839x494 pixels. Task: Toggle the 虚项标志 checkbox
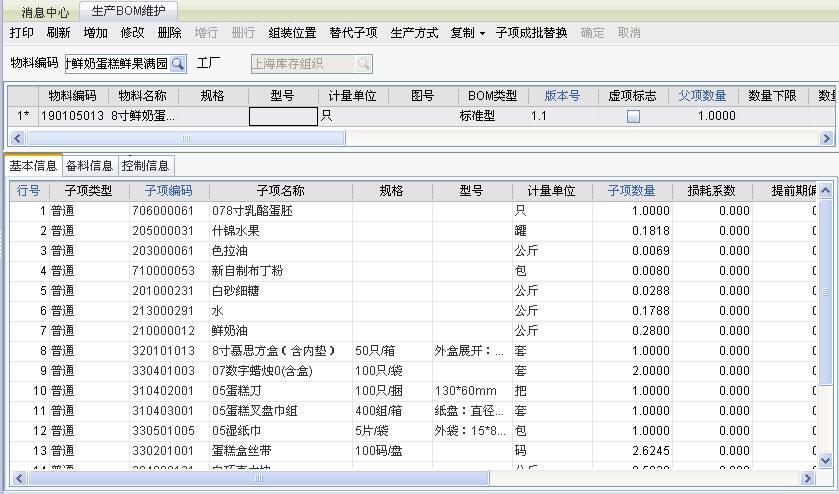(x=633, y=116)
